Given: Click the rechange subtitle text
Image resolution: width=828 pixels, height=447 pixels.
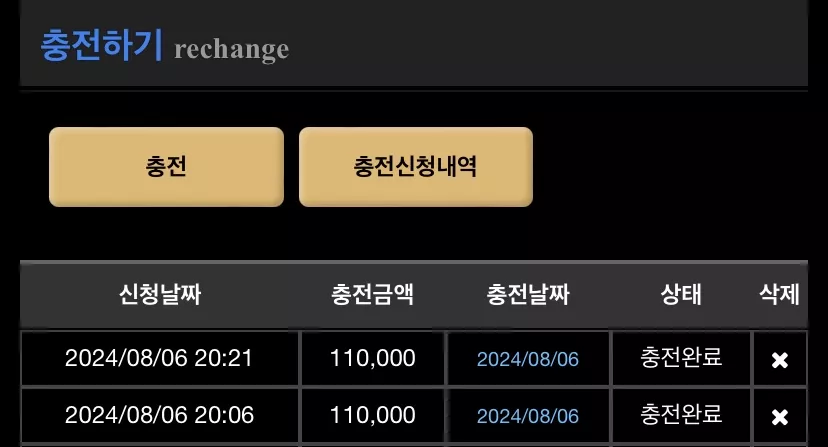Looking at the screenshot, I should pyautogui.click(x=231, y=50).
